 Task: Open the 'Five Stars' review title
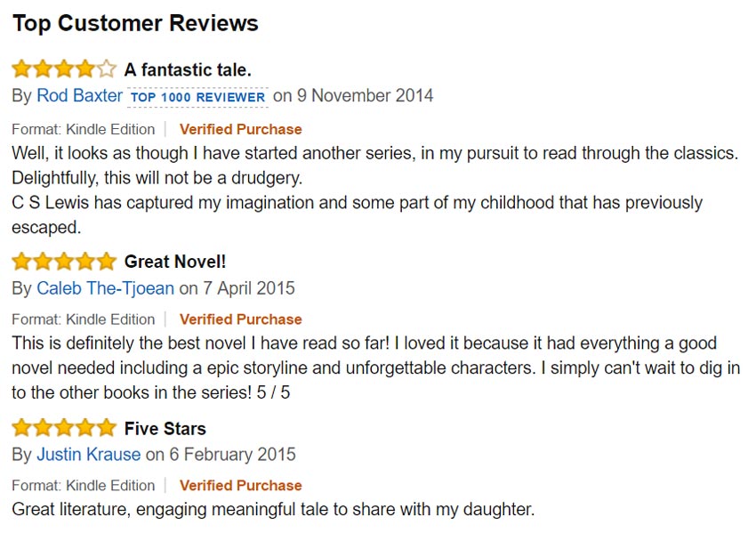click(165, 428)
